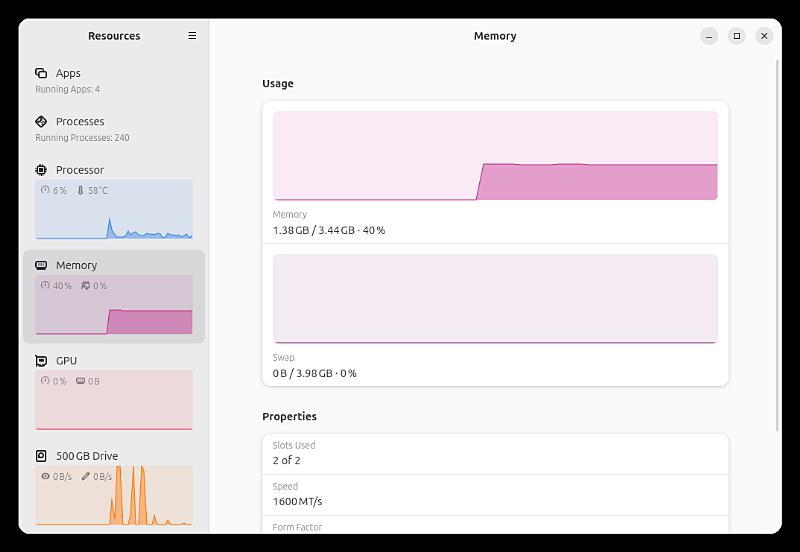Click the "Speed" property label

[x=285, y=487]
